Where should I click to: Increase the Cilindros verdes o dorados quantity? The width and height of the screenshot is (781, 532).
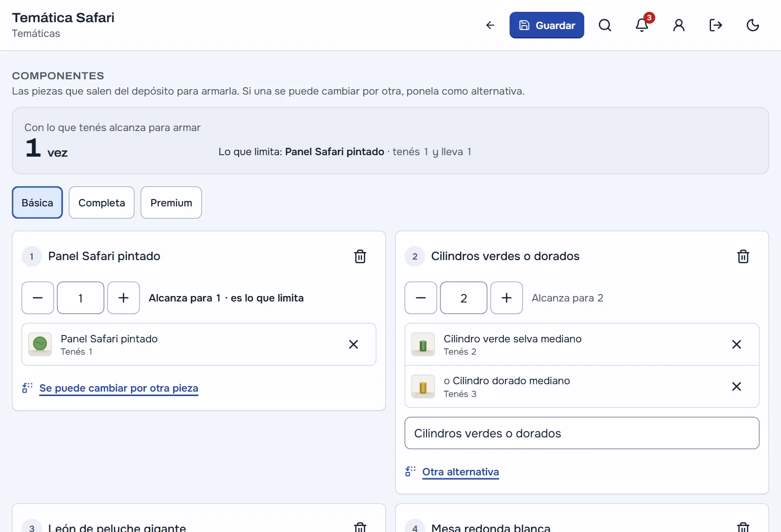[507, 298]
